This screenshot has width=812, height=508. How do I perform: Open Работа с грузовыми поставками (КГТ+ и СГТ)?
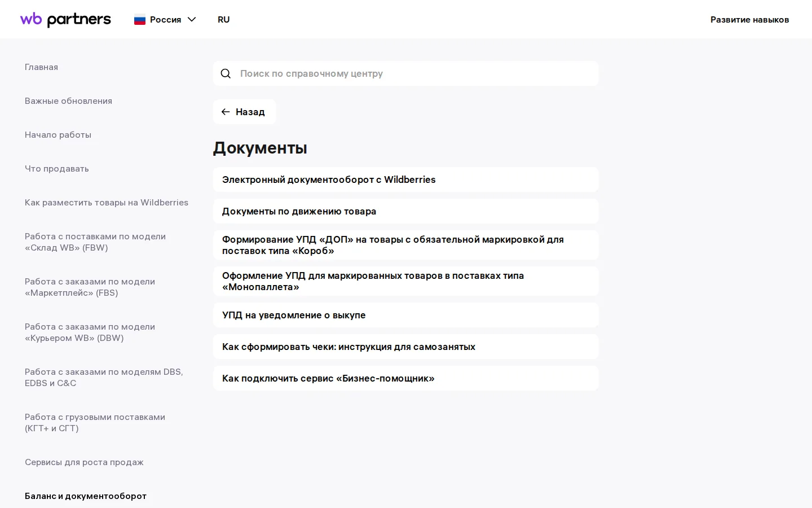(x=95, y=423)
